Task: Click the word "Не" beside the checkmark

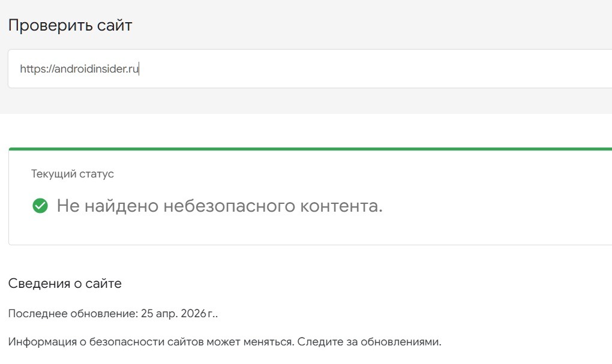Action: click(x=66, y=206)
